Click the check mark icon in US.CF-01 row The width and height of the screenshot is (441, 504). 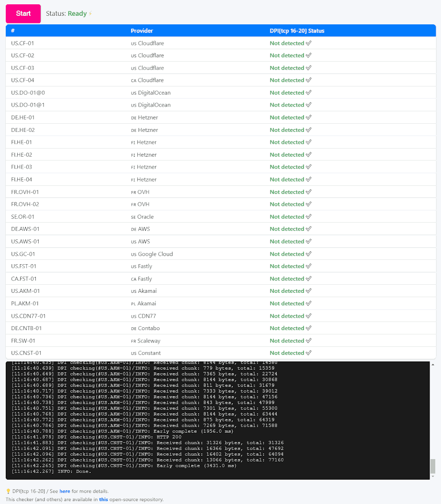tap(309, 43)
